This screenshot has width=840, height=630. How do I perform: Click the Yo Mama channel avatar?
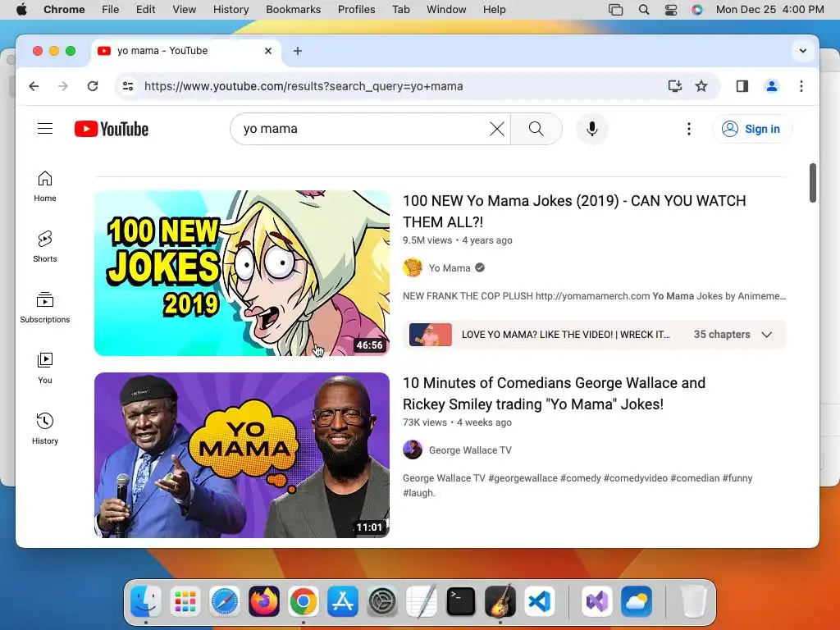(x=413, y=268)
